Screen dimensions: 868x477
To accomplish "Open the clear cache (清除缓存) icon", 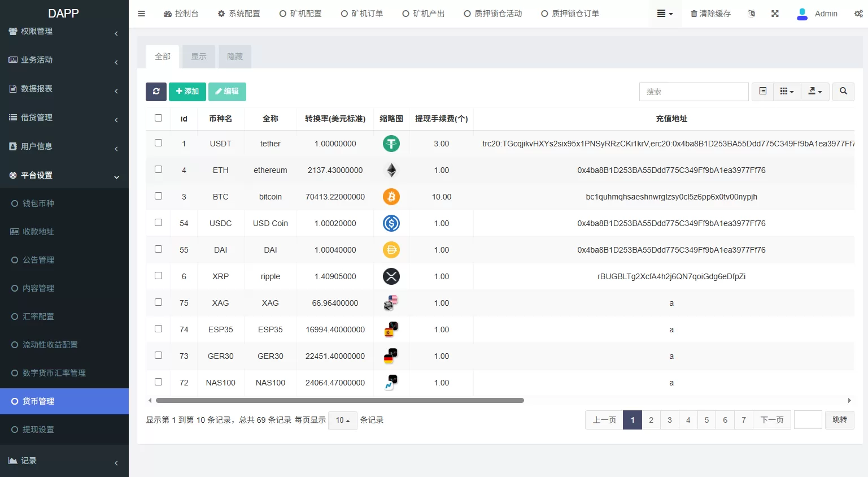I will 710,13.
